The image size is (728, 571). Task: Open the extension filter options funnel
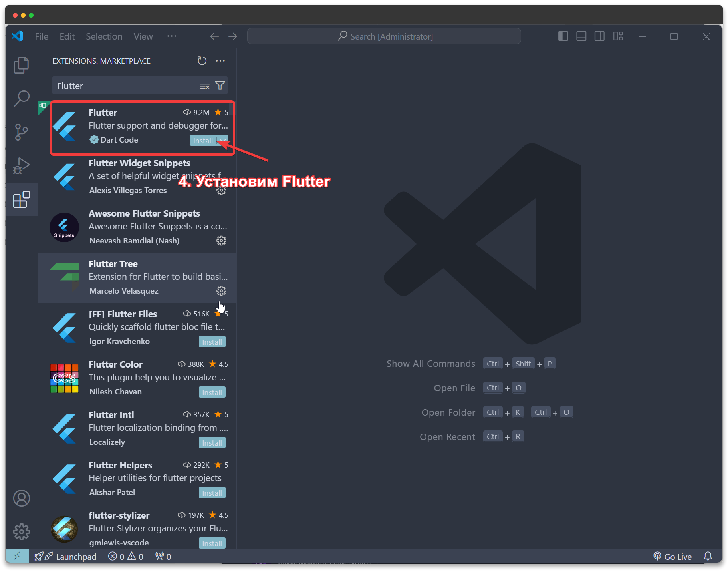coord(220,85)
